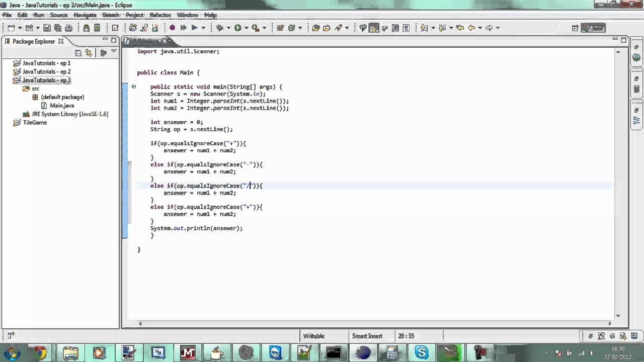Open the Run button's dropdown arrow

pos(246,28)
